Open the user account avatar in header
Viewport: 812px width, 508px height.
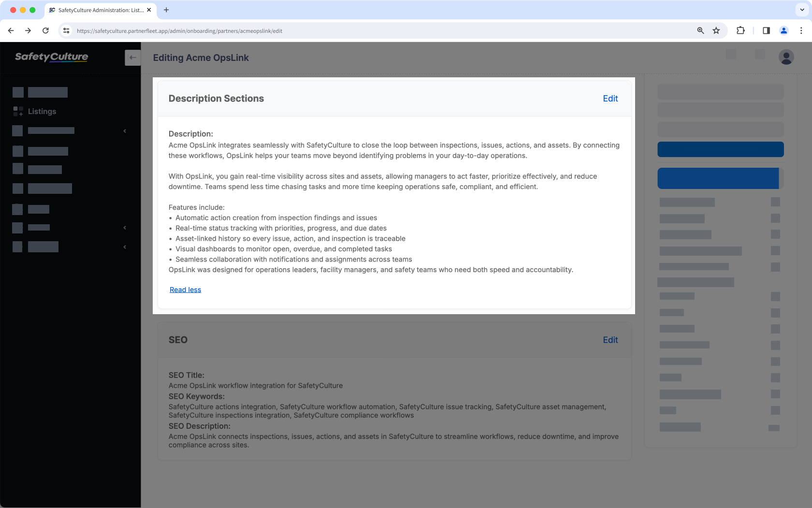(786, 57)
